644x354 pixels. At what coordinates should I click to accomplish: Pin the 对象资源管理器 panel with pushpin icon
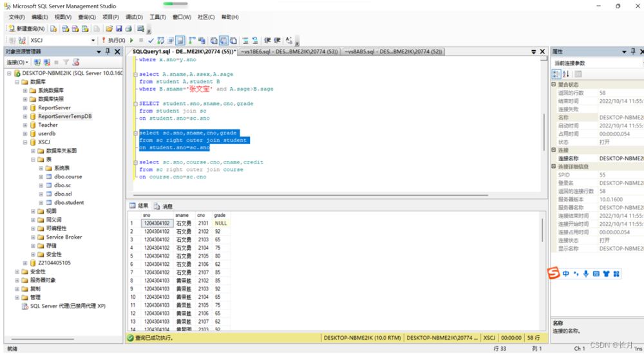107,51
